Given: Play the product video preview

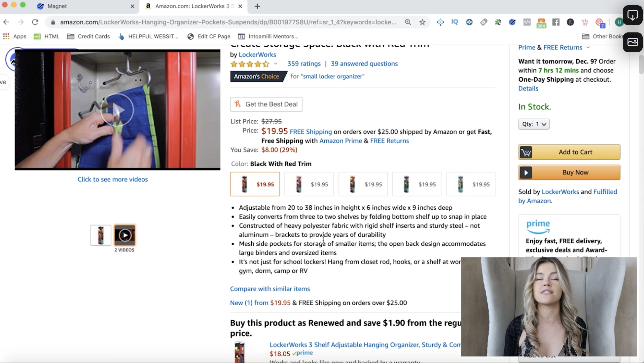Looking at the screenshot, I should [x=117, y=110].
